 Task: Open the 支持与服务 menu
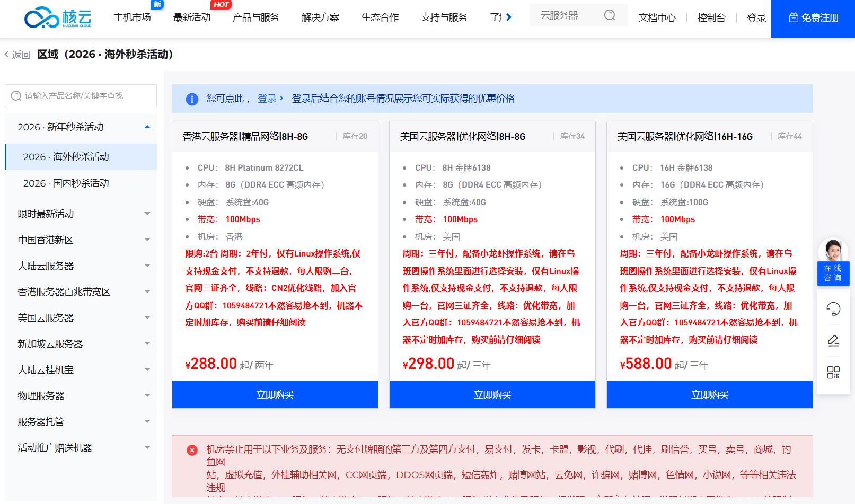click(444, 17)
